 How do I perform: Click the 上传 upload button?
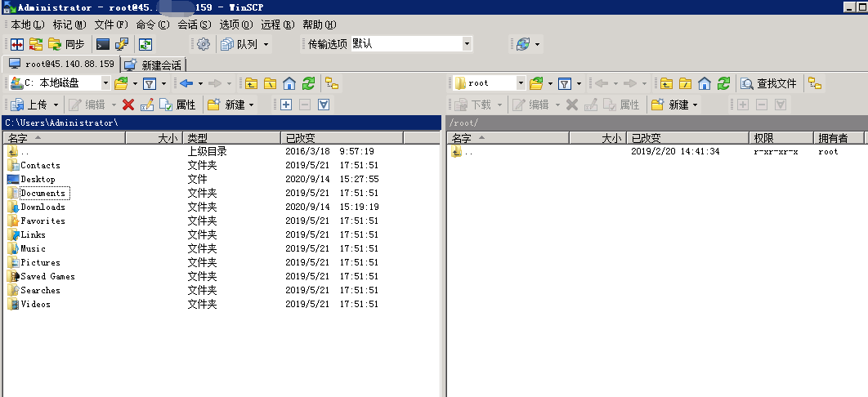[29, 105]
